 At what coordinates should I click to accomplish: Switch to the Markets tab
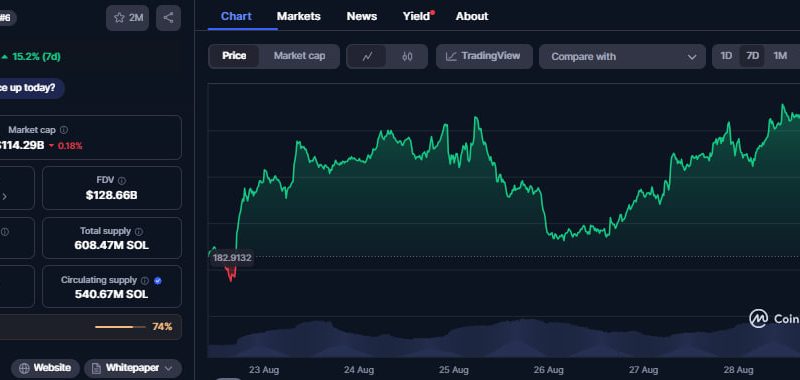(298, 16)
